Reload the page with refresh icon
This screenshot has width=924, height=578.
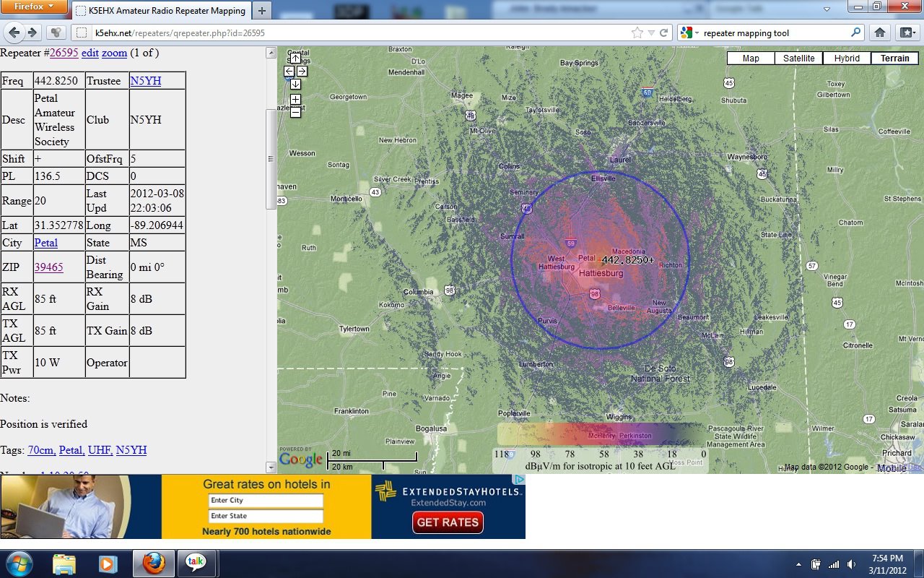pos(664,33)
